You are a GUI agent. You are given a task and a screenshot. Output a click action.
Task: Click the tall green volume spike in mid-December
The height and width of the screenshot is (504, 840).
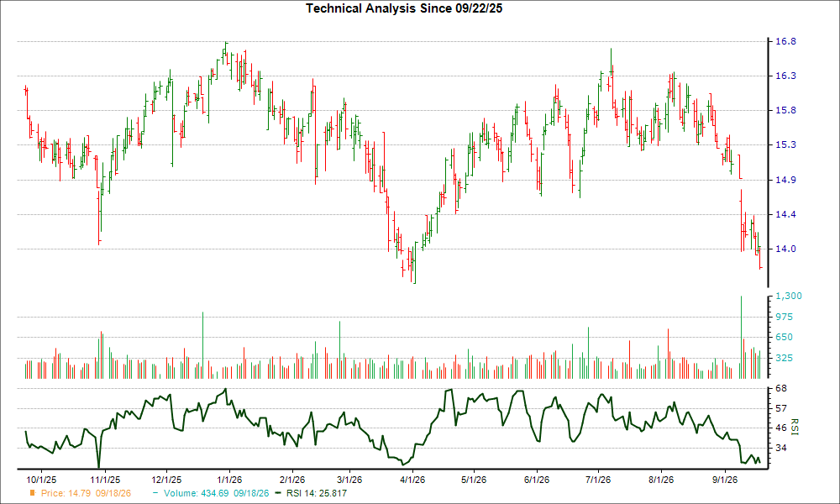(202, 345)
